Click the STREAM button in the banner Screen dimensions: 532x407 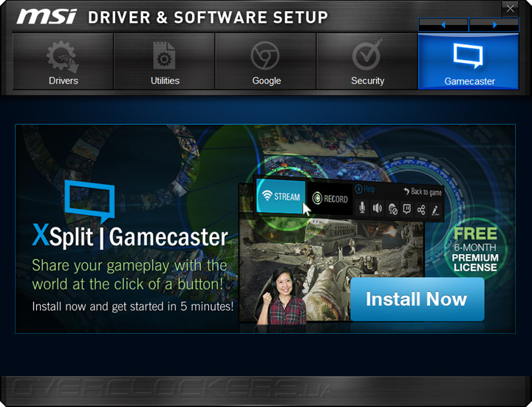(281, 196)
